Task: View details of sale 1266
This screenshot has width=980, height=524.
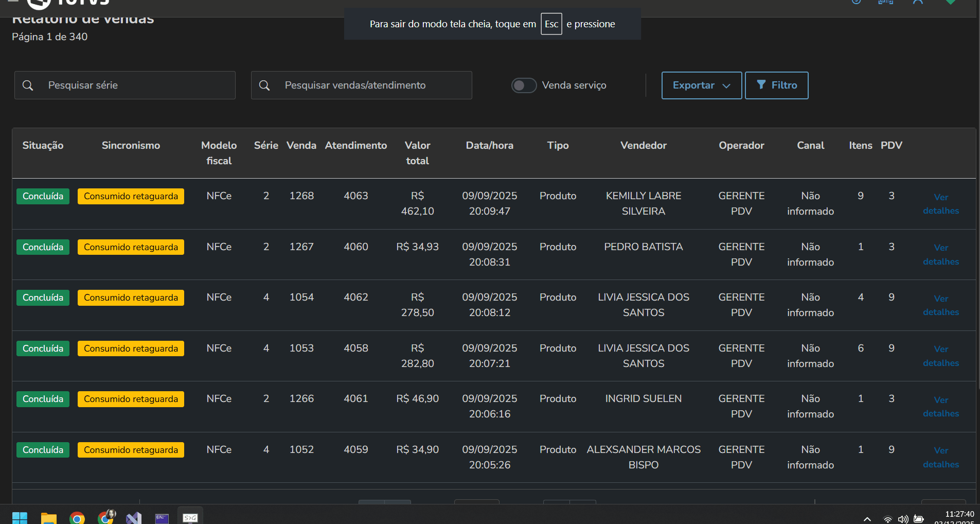Action: 941,407
